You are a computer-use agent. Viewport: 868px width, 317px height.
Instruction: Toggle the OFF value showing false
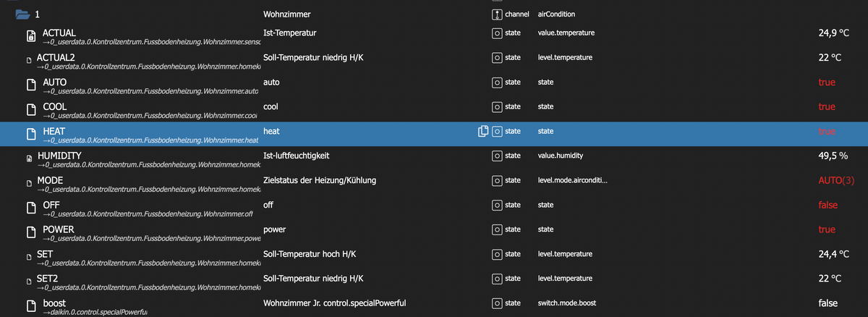tap(827, 206)
